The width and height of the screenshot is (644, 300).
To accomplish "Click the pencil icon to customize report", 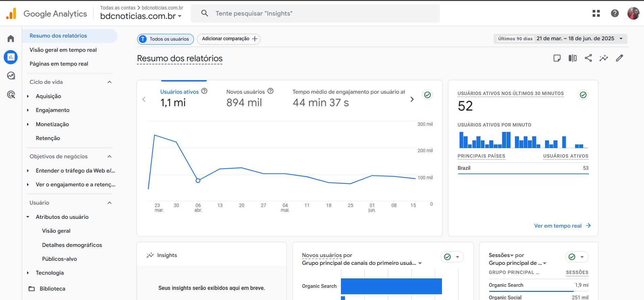I will point(619,58).
